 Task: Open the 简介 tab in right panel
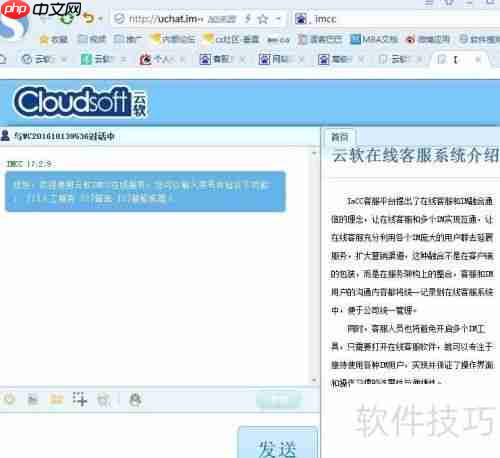(340, 137)
